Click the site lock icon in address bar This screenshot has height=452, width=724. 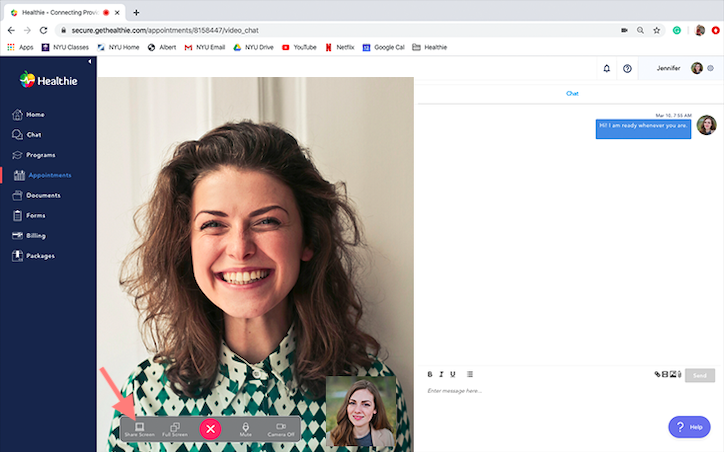64,30
